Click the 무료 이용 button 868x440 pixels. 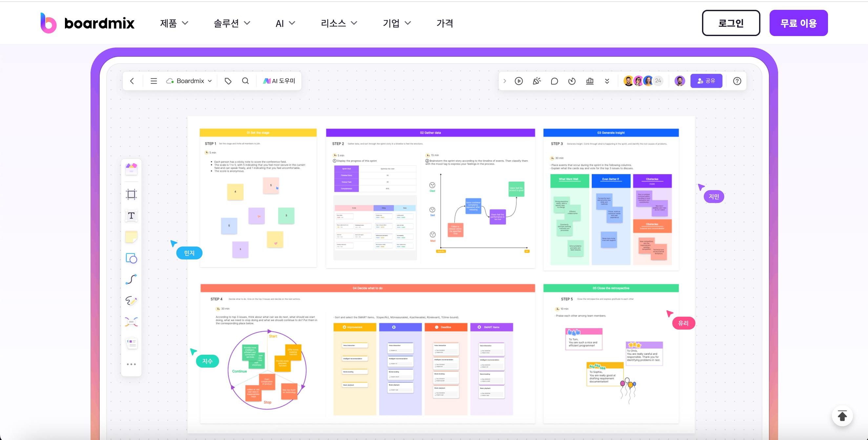(x=798, y=23)
